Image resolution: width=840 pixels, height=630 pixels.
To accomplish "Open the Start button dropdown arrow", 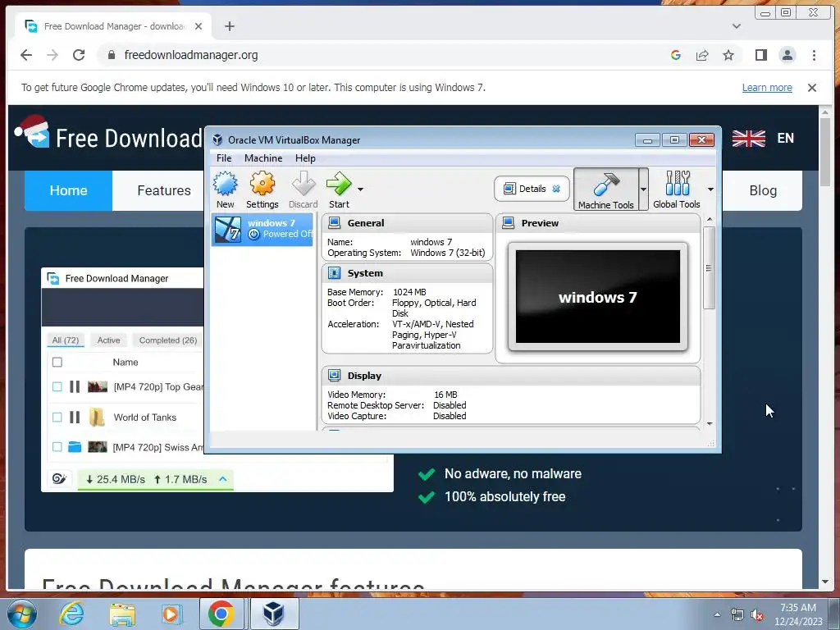I will tap(361, 189).
